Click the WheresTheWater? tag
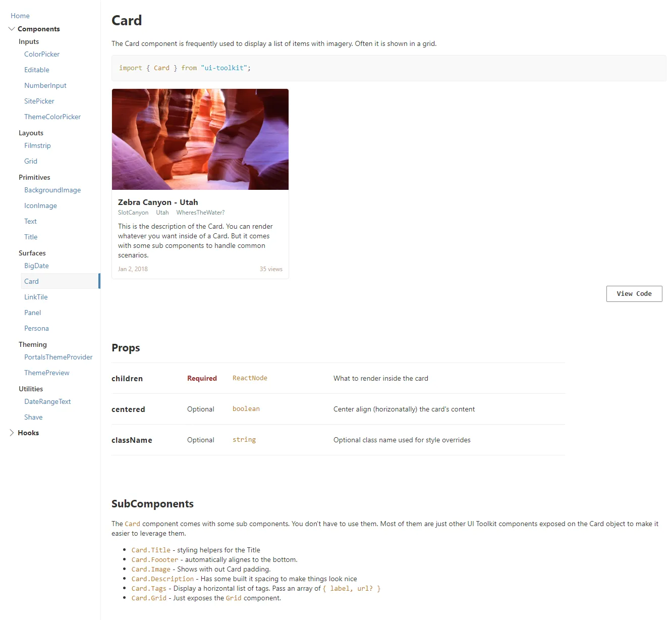 point(200,213)
